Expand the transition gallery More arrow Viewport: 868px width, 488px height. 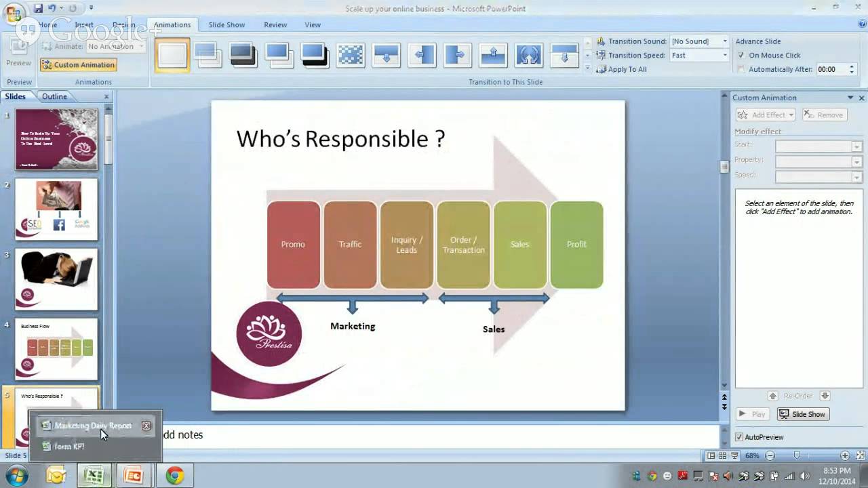(588, 68)
